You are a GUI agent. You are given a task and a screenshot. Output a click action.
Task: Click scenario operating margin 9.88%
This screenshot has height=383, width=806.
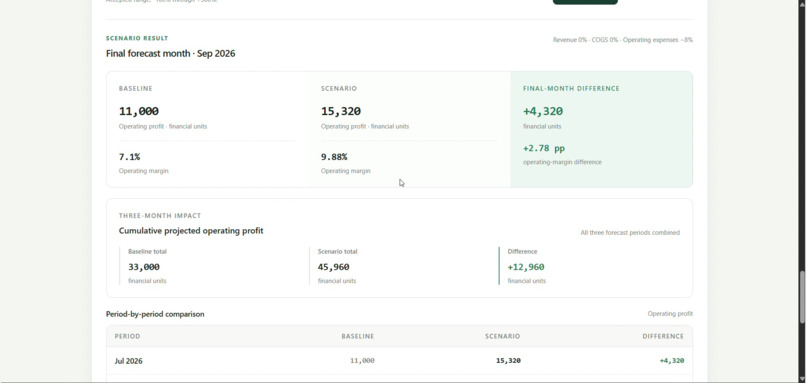coord(334,157)
